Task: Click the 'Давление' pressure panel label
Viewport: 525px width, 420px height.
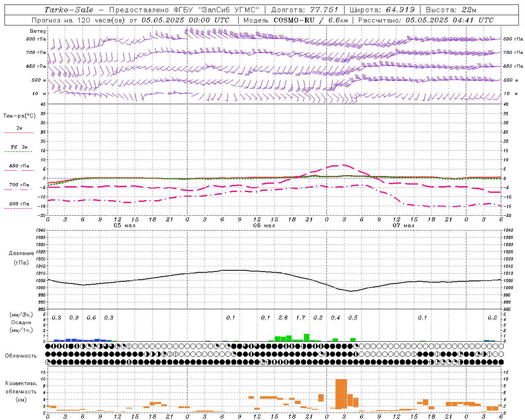Action: pos(21,253)
